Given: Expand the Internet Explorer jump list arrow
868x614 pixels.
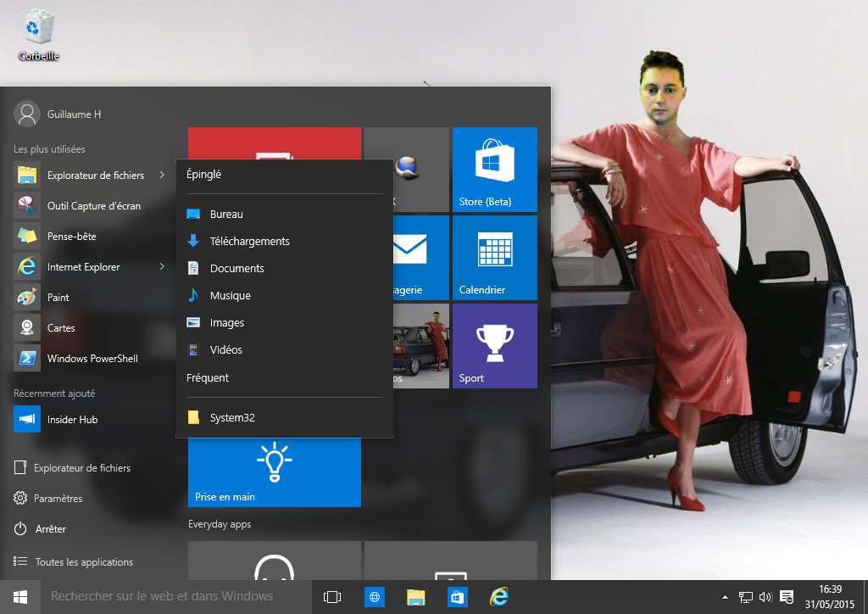Looking at the screenshot, I should 161,267.
